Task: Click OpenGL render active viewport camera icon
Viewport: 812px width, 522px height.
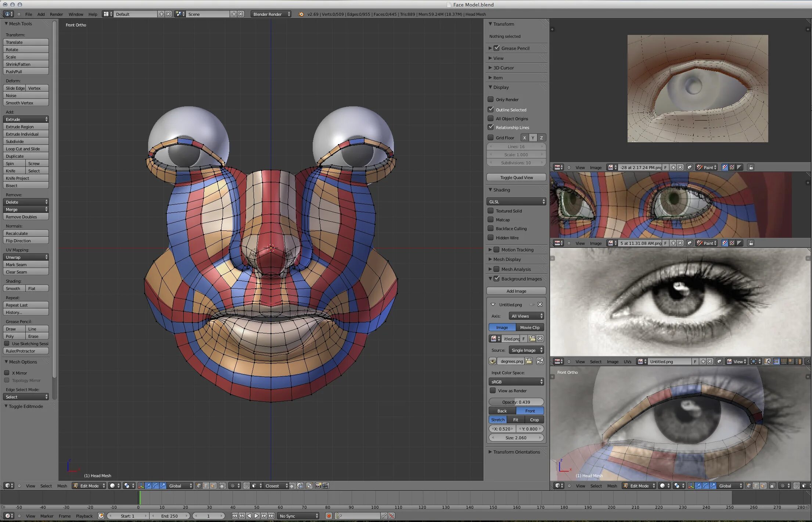Action: [x=318, y=486]
